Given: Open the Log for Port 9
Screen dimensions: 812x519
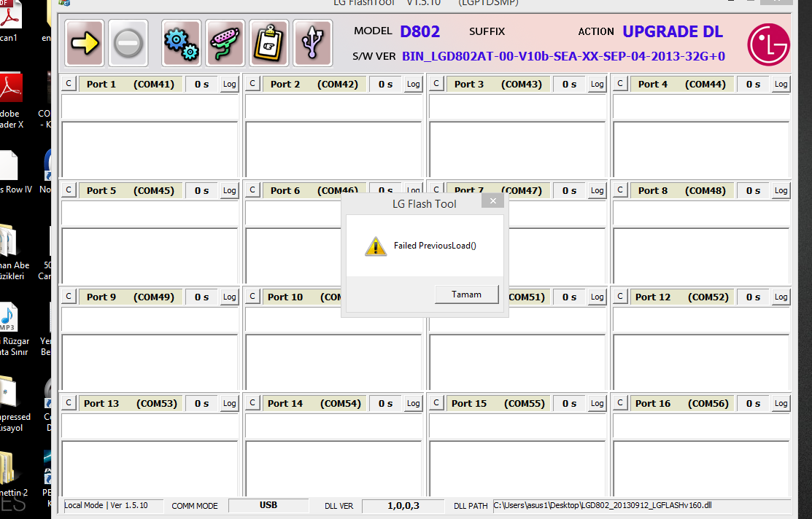Looking at the screenshot, I should click(229, 297).
